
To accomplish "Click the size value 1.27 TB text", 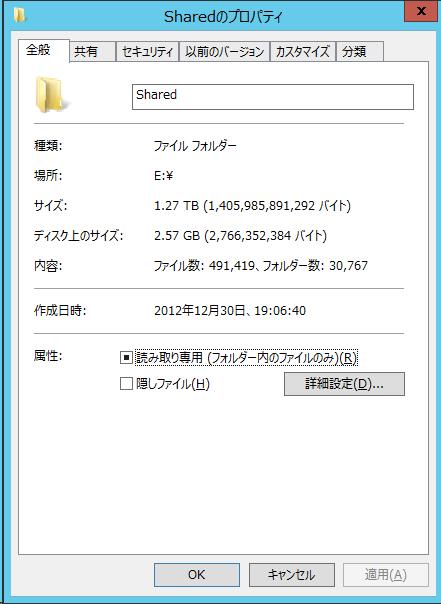I will click(176, 206).
